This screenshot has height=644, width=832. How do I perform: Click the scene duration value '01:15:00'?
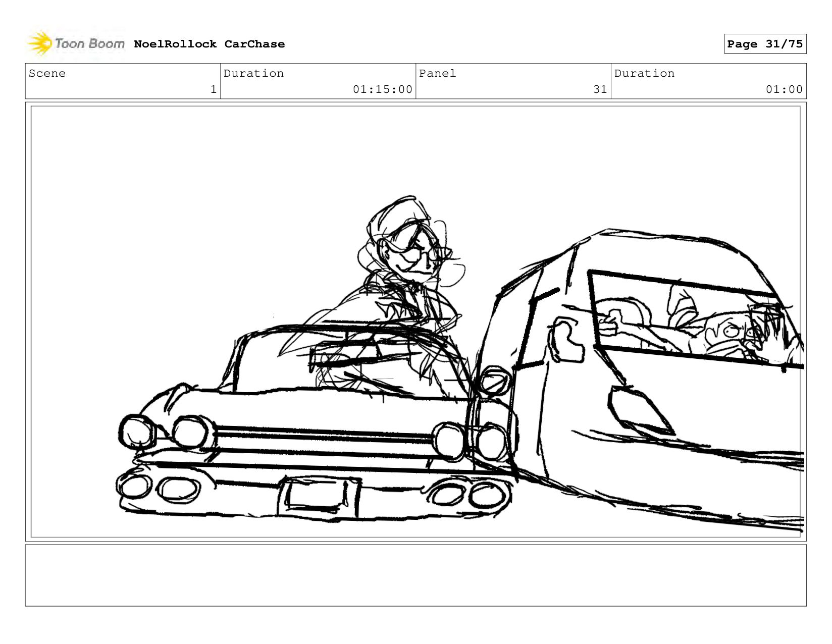click(383, 89)
